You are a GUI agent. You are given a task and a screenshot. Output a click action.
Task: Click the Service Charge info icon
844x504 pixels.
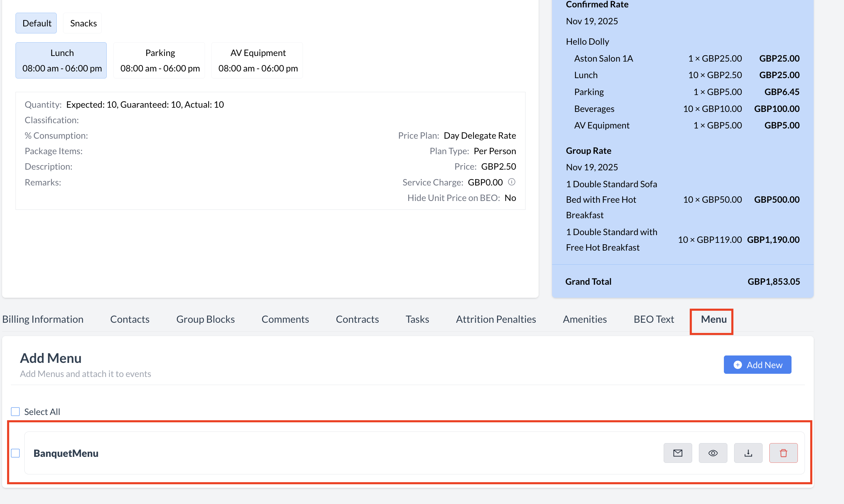pyautogui.click(x=511, y=182)
